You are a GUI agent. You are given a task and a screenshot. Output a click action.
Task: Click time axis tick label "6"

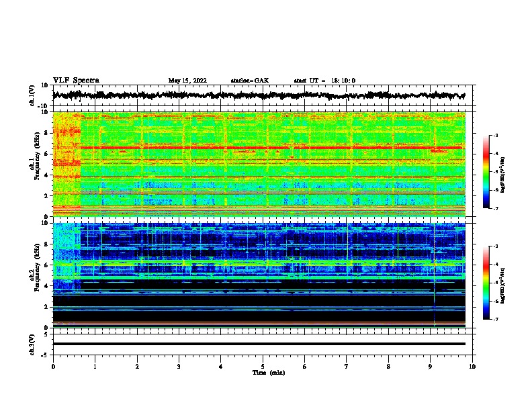pos(305,367)
